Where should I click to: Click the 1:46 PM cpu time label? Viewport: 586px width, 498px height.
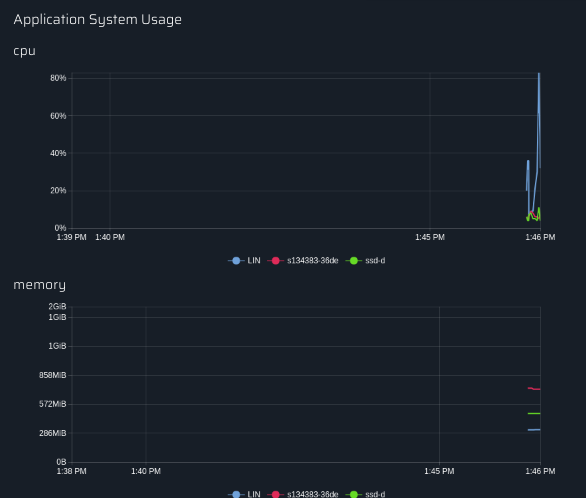tap(540, 237)
